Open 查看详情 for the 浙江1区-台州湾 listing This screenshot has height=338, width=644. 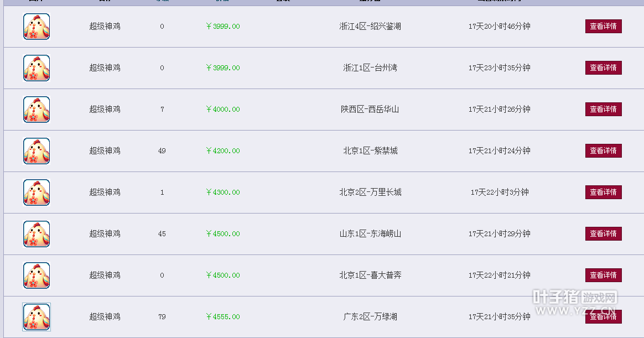pos(604,67)
